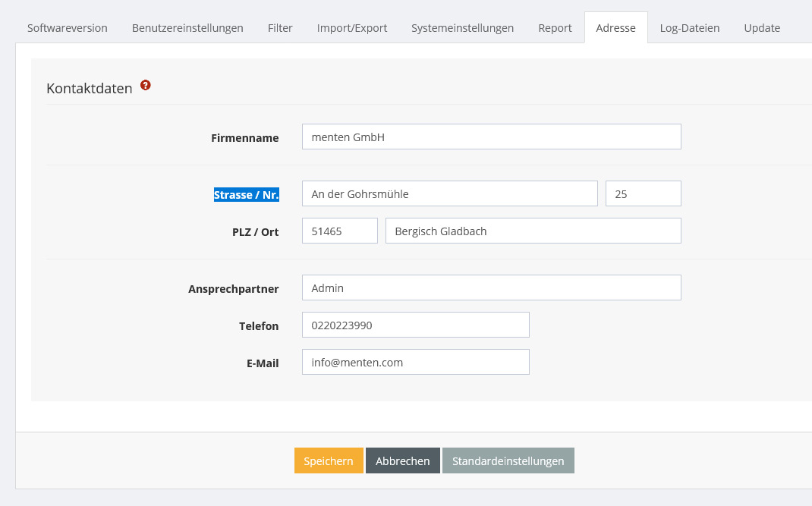
Task: Select the Adresse tab
Action: 615,28
